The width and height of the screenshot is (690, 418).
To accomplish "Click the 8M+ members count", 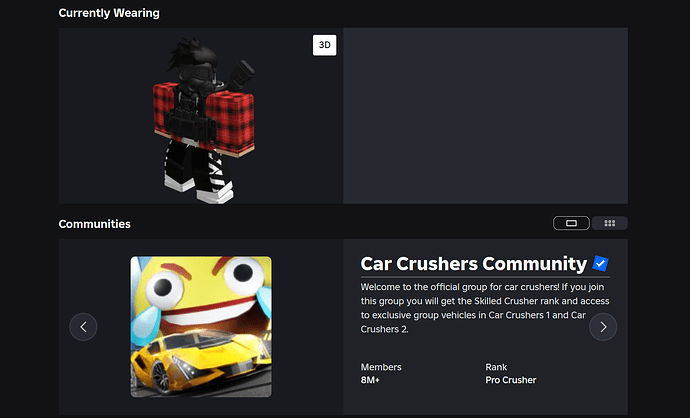I will pyautogui.click(x=370, y=380).
